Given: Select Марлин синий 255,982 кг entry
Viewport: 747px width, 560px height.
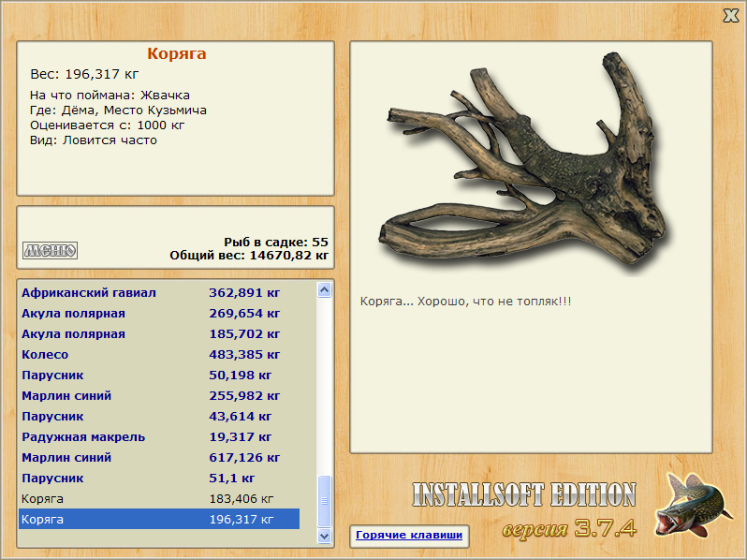Looking at the screenshot, I should (159, 395).
